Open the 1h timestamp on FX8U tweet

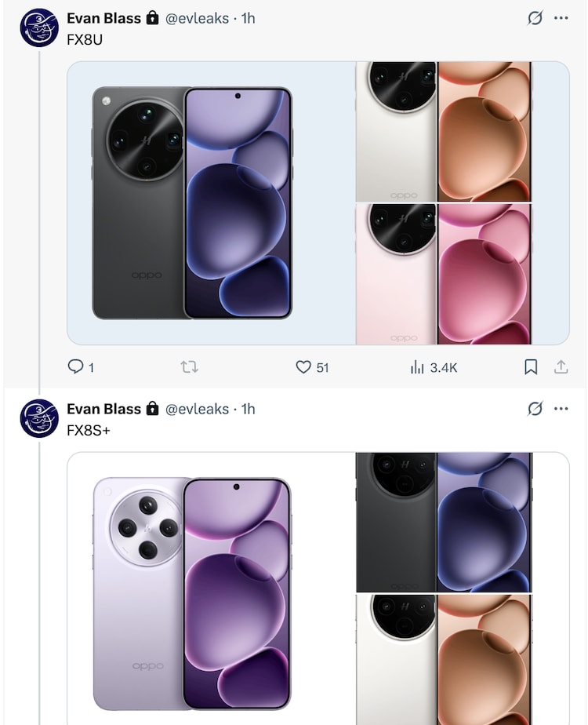pos(248,18)
